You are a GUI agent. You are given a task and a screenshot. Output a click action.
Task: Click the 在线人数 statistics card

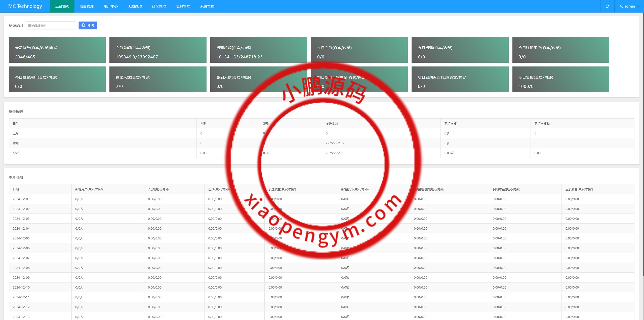[x=158, y=79]
